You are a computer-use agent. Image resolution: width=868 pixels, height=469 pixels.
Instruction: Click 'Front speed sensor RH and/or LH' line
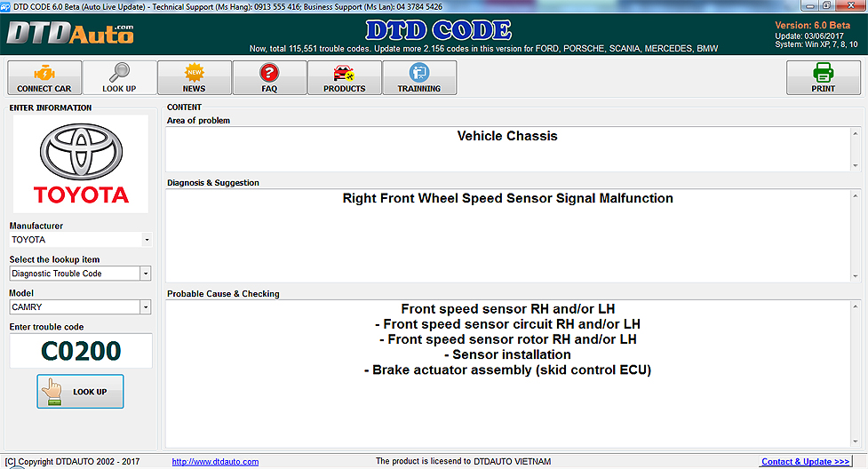coord(507,309)
